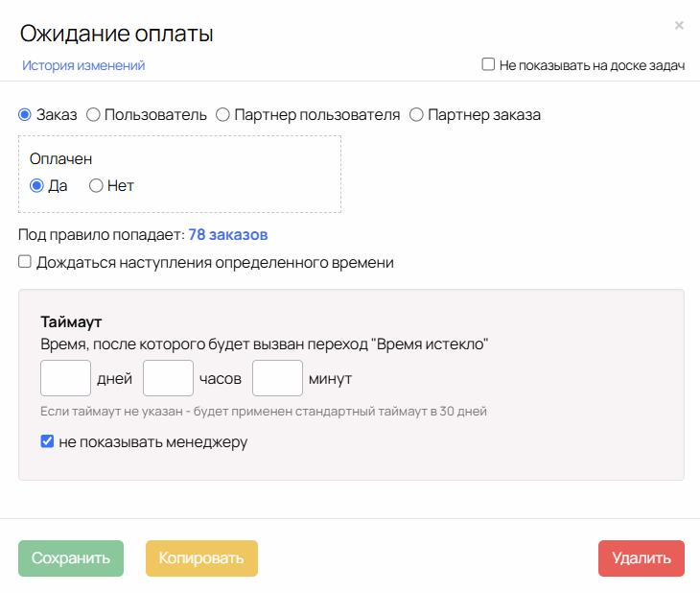Click the Тайма́ут section heading

pos(71,321)
